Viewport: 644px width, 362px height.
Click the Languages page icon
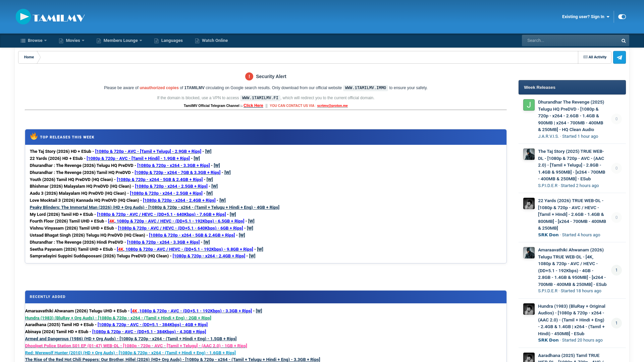click(156, 41)
